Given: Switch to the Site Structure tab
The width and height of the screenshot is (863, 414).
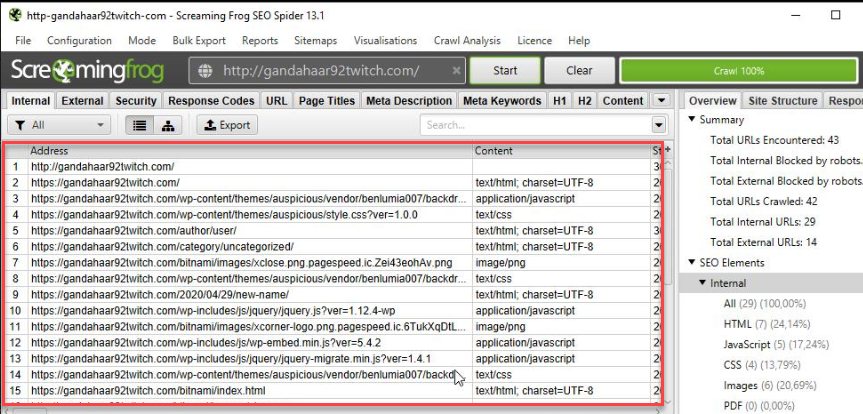Looking at the screenshot, I should click(x=782, y=101).
